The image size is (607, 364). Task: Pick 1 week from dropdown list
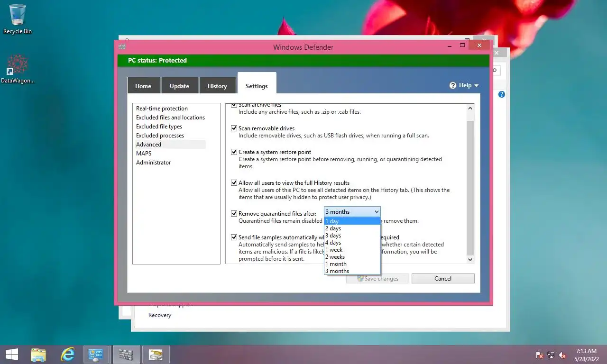pos(352,250)
